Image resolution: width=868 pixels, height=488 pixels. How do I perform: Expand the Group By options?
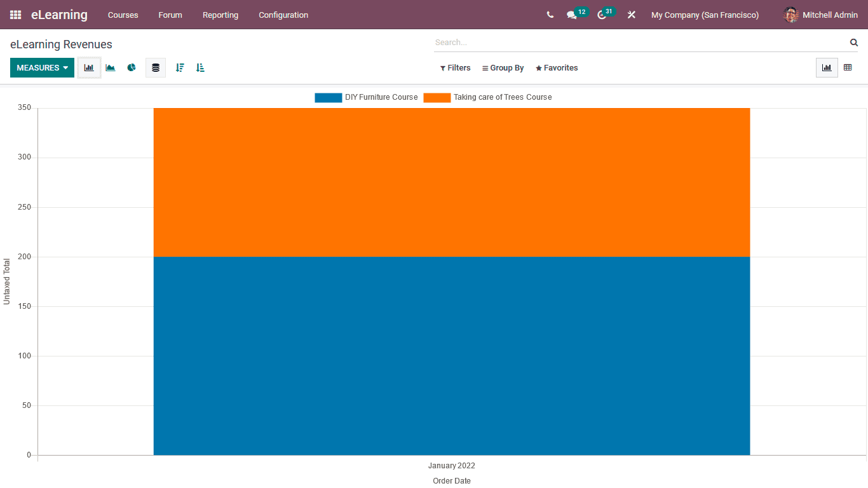point(503,67)
